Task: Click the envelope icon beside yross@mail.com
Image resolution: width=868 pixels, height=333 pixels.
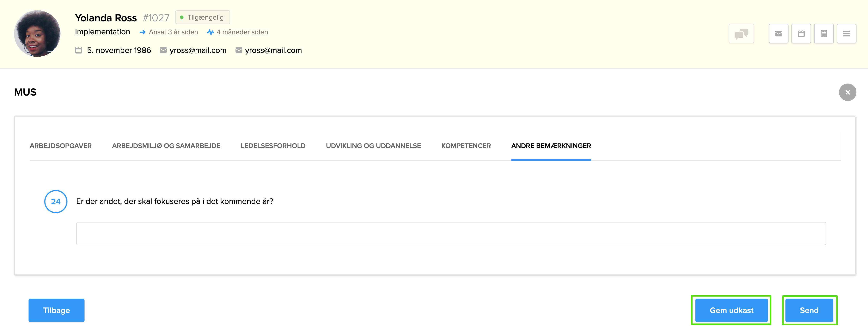Action: point(163,50)
